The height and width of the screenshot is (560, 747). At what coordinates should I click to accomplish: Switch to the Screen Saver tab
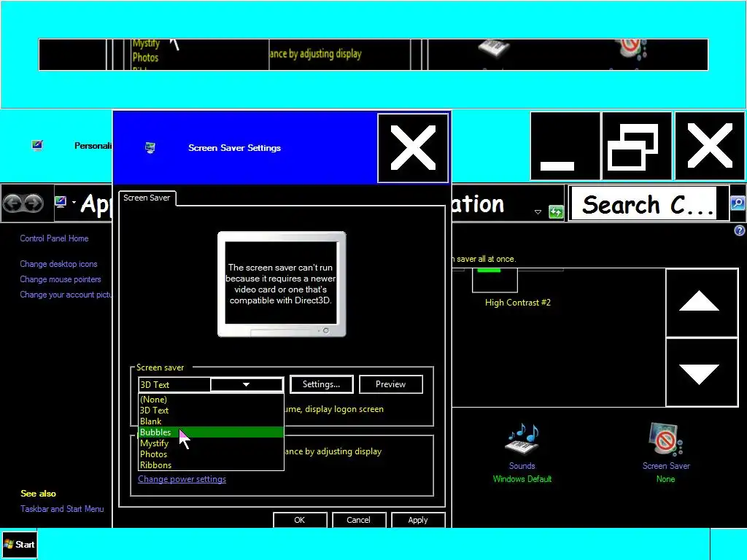tap(147, 198)
